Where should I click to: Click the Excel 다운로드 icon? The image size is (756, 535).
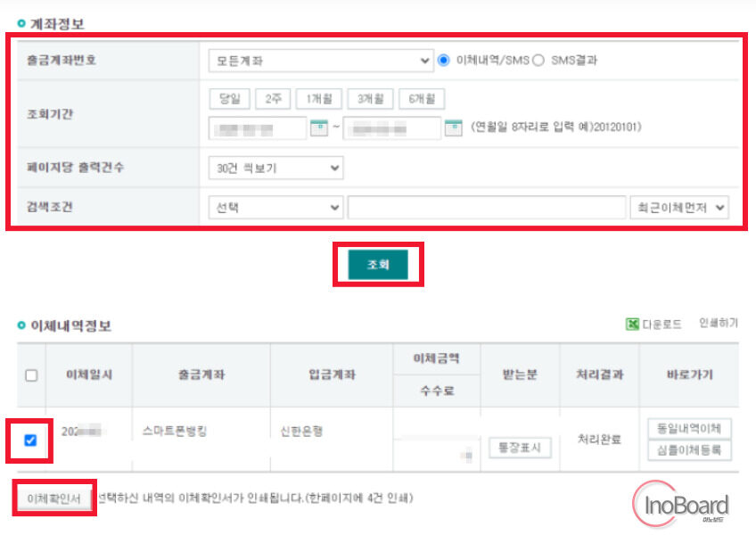coord(632,325)
